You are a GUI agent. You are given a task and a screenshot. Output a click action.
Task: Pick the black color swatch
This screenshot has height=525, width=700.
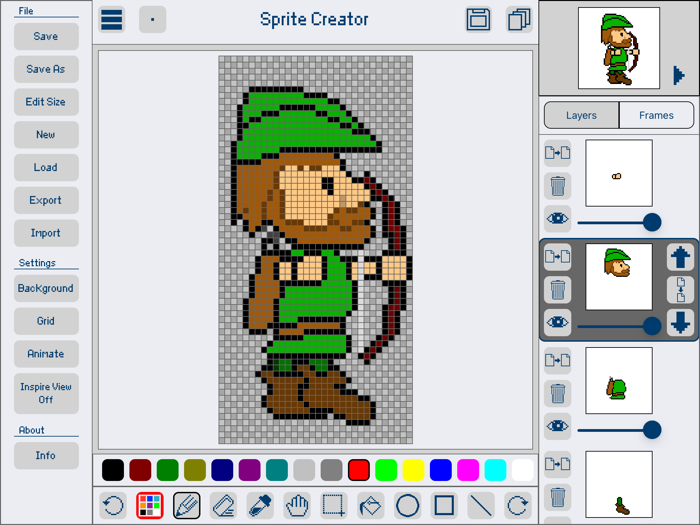pyautogui.click(x=113, y=470)
